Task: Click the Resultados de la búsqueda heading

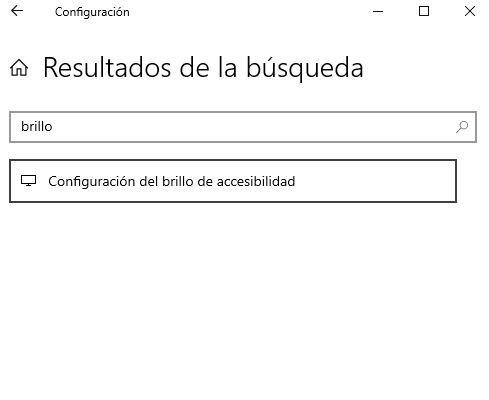Action: (203, 68)
